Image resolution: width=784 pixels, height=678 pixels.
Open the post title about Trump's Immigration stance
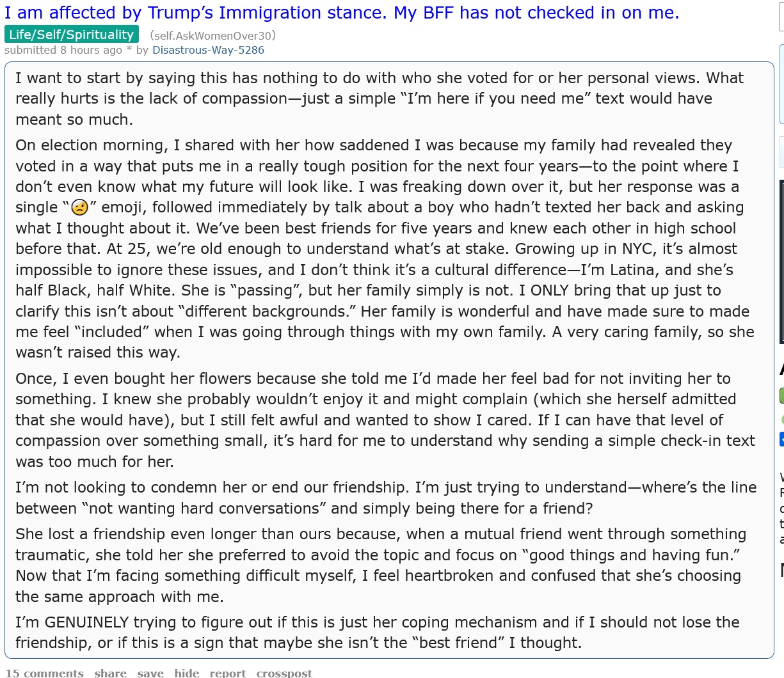pyautogui.click(x=341, y=13)
